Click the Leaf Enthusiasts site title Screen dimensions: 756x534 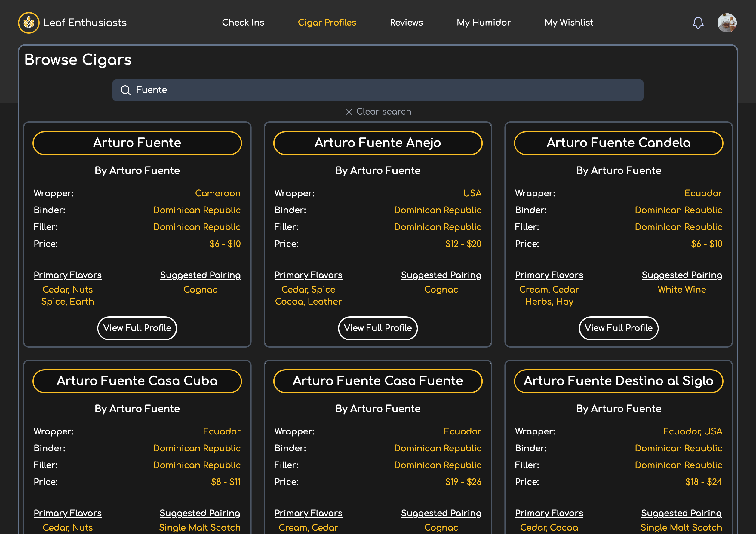[85, 23]
